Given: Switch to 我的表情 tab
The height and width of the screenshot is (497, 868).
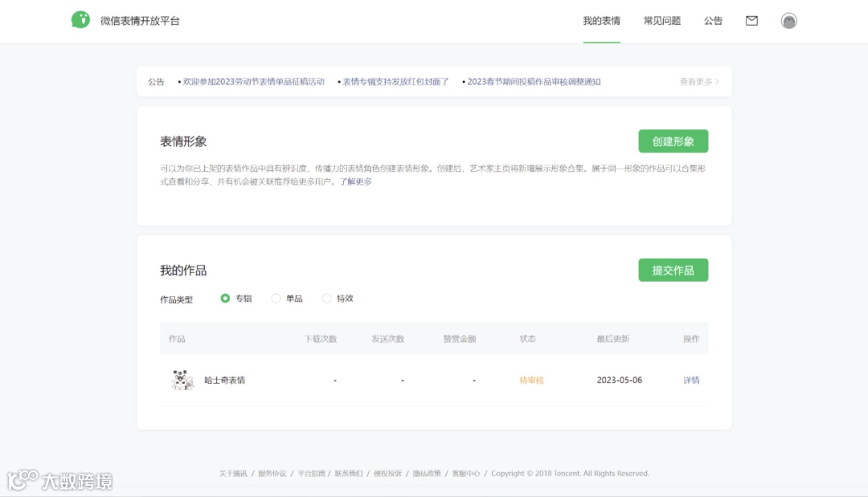Looking at the screenshot, I should click(x=601, y=20).
